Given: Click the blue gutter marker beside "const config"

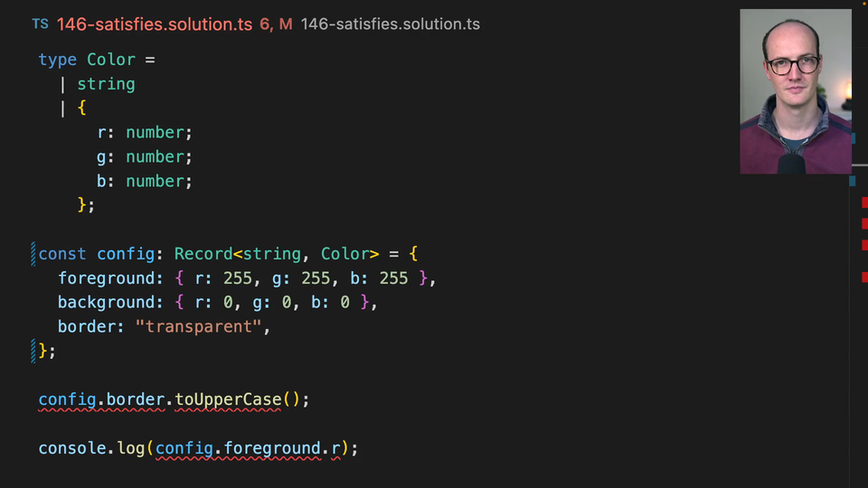Looking at the screenshot, I should point(33,254).
